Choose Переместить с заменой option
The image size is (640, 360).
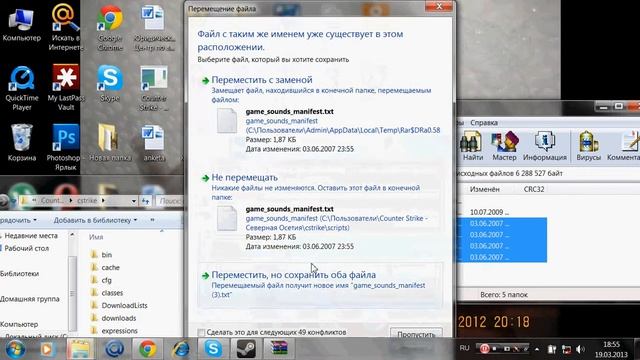click(262, 80)
